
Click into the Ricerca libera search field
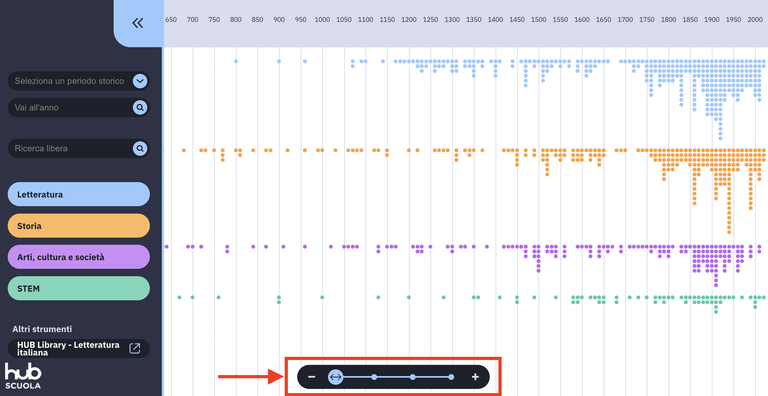[x=70, y=148]
